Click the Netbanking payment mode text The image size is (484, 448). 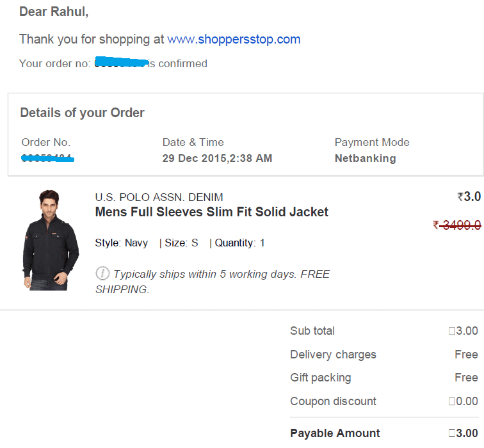pos(366,158)
